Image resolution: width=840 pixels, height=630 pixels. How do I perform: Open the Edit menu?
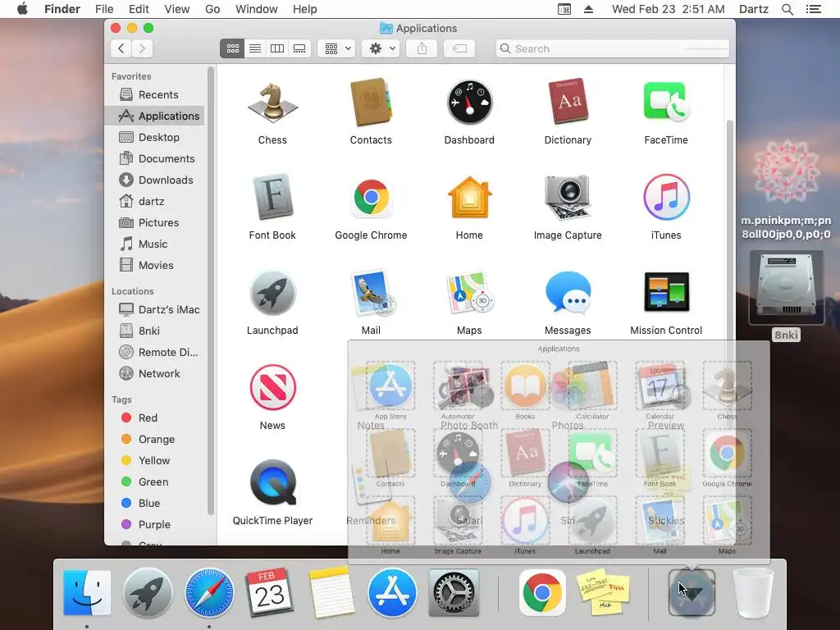(139, 9)
